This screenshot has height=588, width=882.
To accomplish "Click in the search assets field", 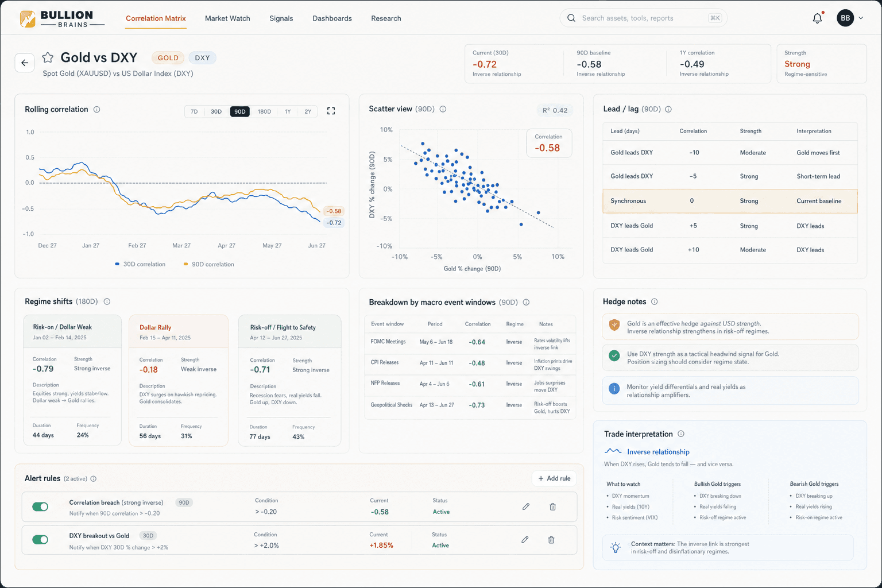I will pyautogui.click(x=643, y=18).
